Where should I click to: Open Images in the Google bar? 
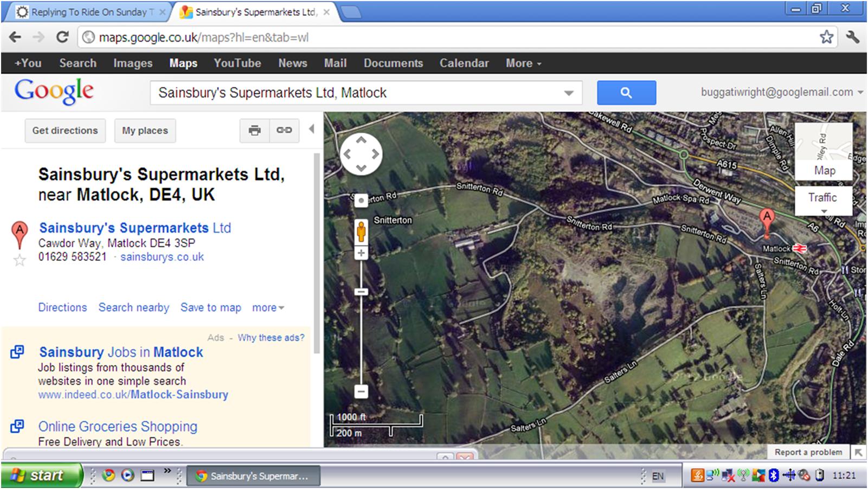(133, 63)
